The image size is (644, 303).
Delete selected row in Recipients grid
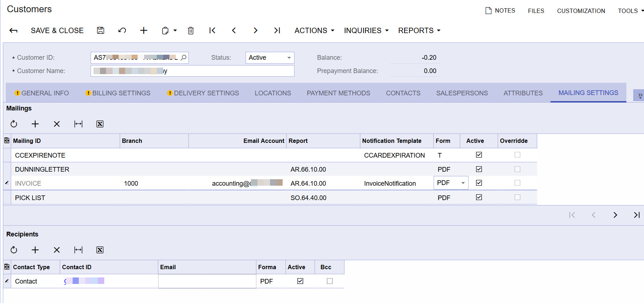click(57, 250)
